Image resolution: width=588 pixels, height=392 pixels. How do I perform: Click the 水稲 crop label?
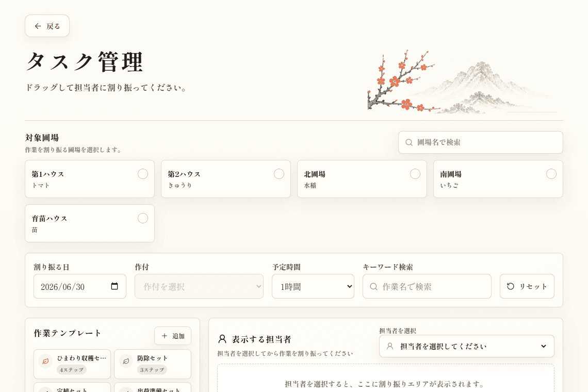(x=310, y=185)
